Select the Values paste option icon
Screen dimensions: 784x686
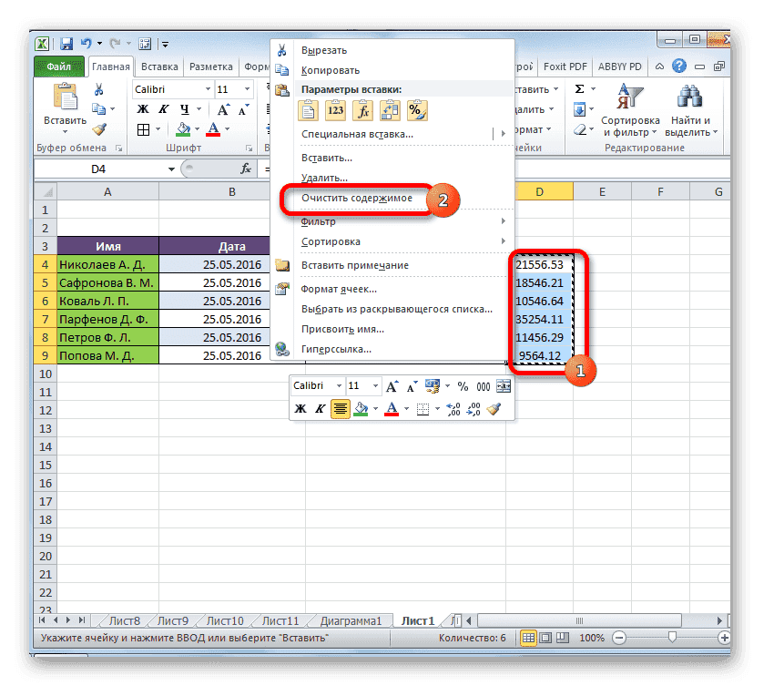coord(334,110)
